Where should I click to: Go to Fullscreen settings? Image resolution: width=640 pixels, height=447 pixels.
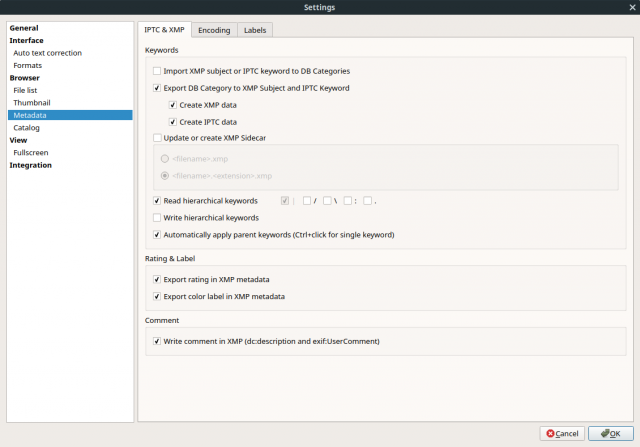31,153
